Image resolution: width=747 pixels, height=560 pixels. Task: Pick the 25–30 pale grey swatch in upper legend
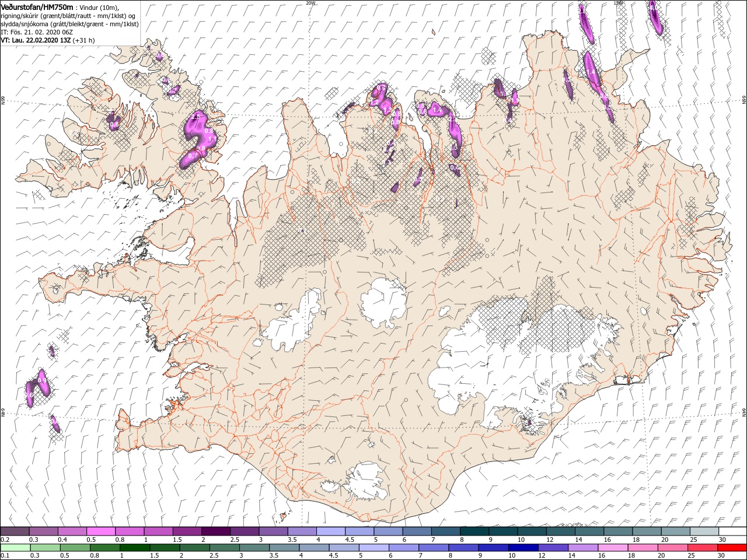click(x=704, y=531)
